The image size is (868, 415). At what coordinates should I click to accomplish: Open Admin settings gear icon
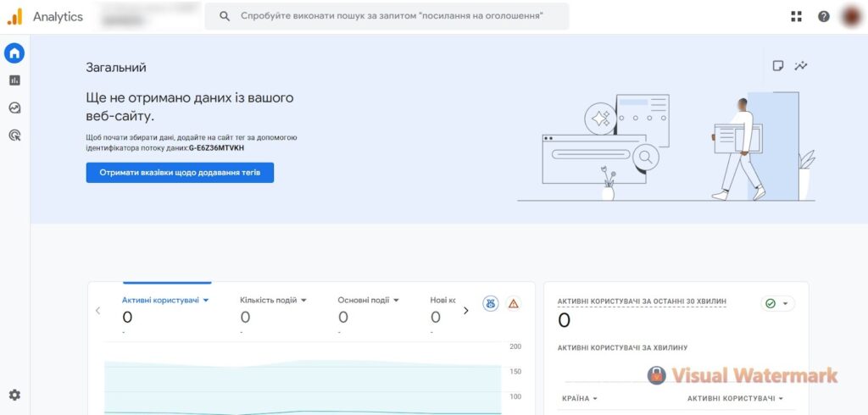click(14, 395)
